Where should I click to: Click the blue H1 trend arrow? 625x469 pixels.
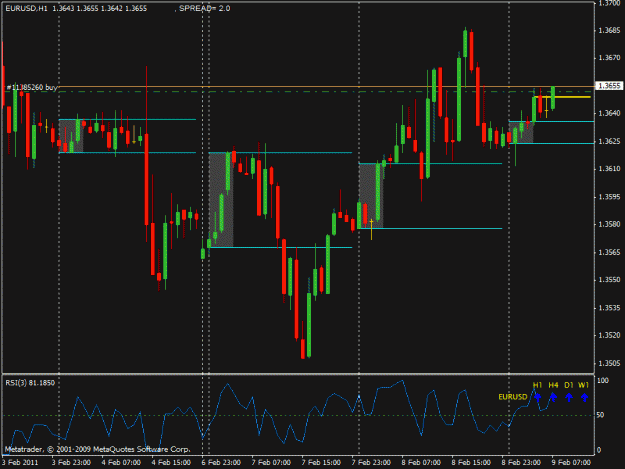click(x=538, y=397)
